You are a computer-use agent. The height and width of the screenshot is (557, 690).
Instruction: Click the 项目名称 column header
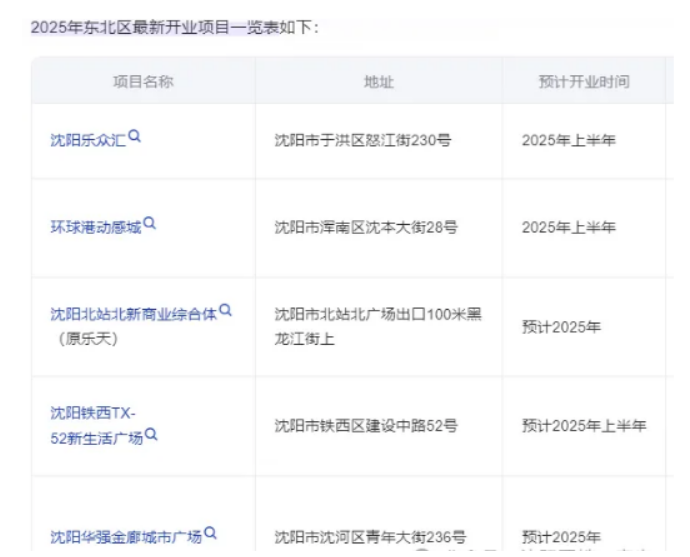143,82
